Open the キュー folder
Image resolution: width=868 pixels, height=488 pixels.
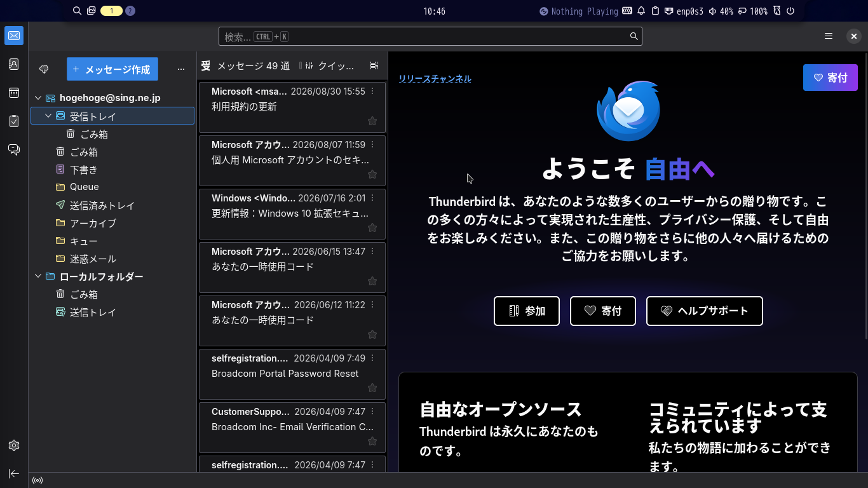112,241
